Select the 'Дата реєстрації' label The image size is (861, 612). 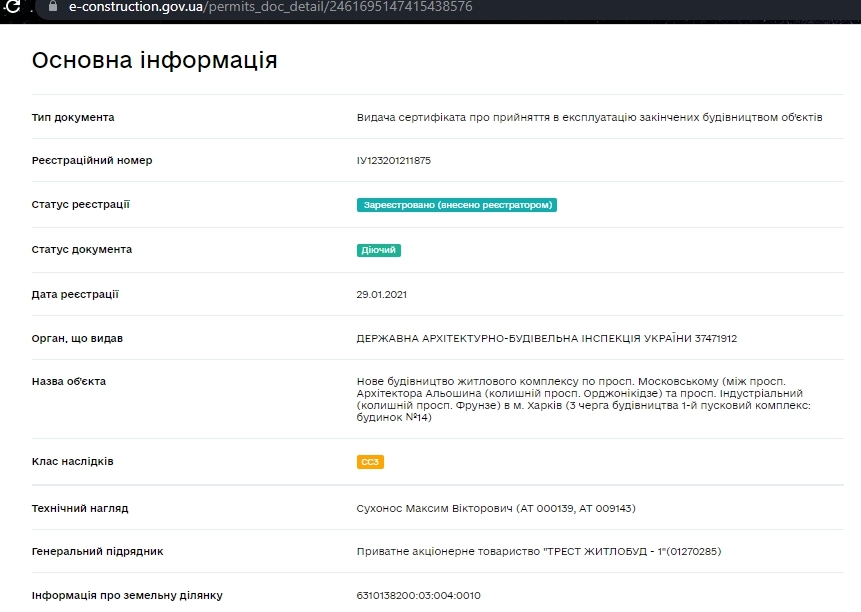(75, 294)
